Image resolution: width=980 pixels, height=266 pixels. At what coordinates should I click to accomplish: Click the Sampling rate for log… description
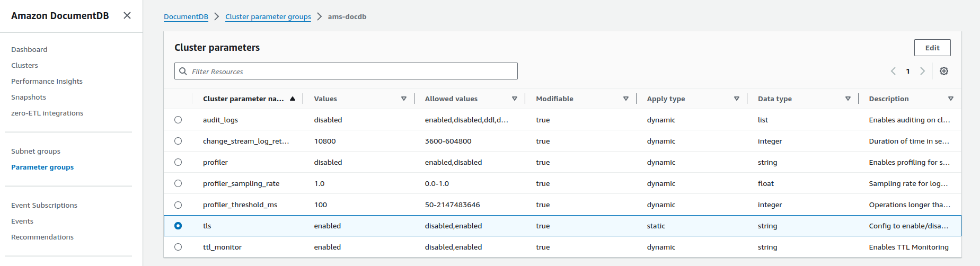(x=908, y=183)
